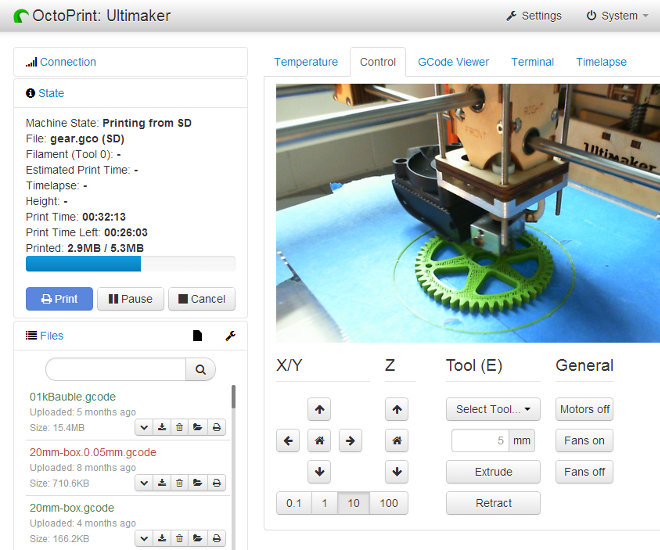Home the Z axis

pos(397,441)
